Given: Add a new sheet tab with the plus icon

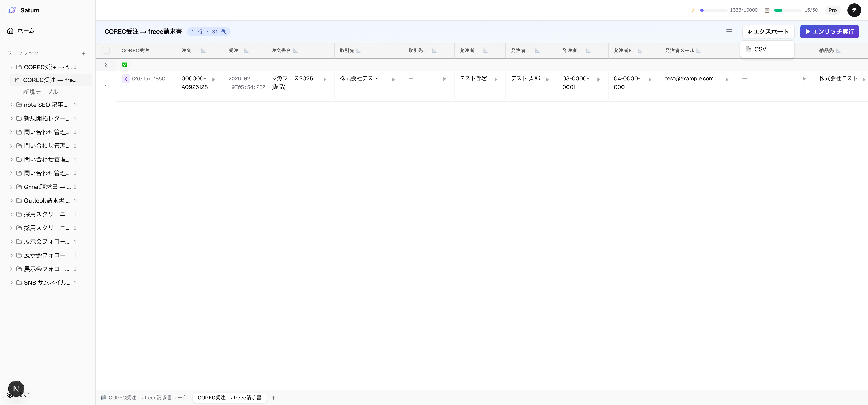Looking at the screenshot, I should pos(273,398).
